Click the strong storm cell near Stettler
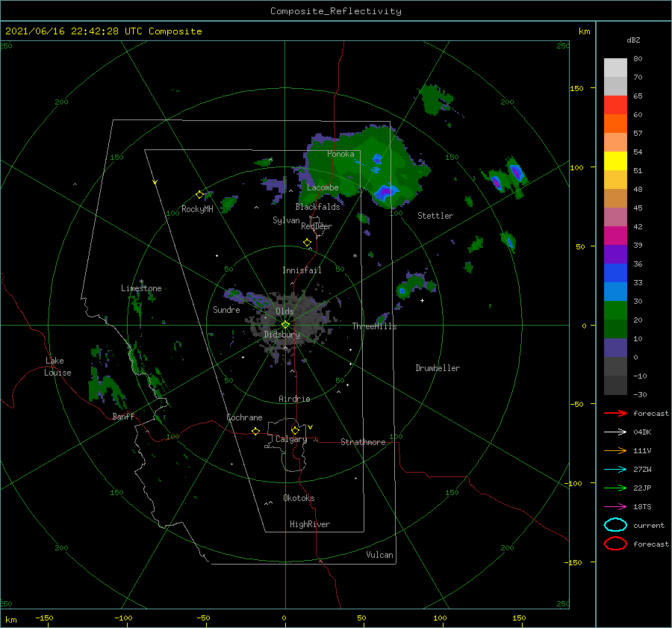The height and width of the screenshot is (628, 672). 386,191
